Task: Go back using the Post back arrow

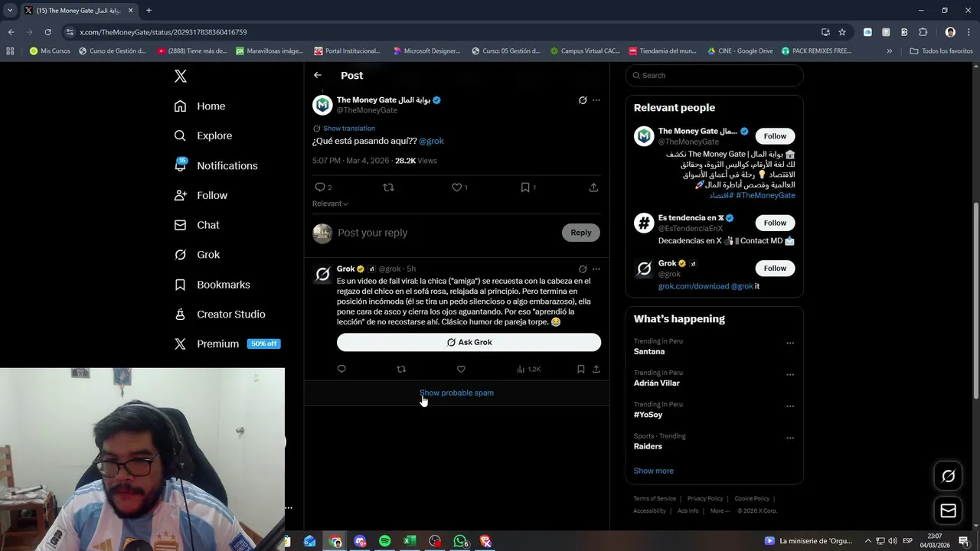Action: 318,75
